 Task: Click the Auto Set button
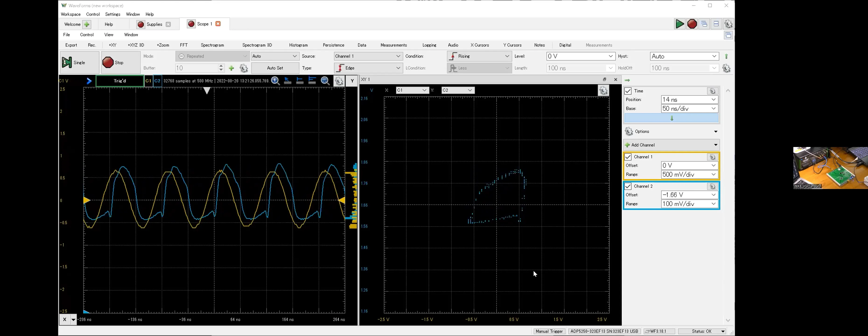tap(275, 68)
